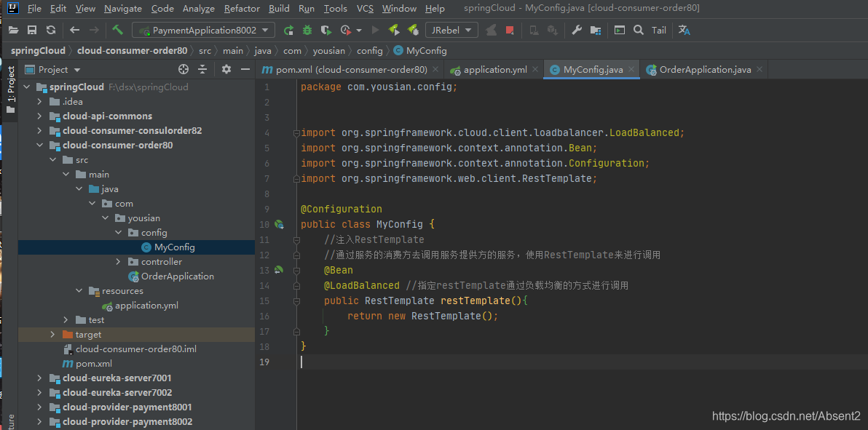Open the PaymentApplication8002 run configuration dropdown
The height and width of the screenshot is (430, 868).
pos(203,31)
